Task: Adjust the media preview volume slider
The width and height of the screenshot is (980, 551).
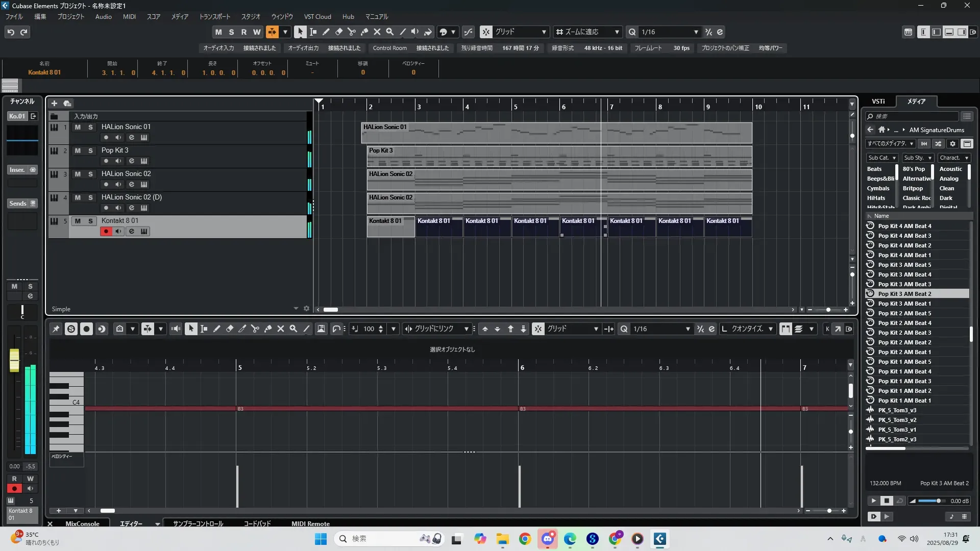Action: (x=938, y=501)
